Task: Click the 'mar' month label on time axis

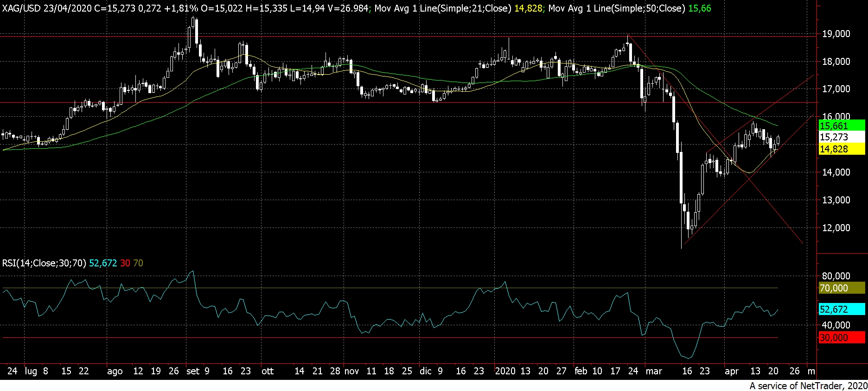Action: click(x=654, y=371)
